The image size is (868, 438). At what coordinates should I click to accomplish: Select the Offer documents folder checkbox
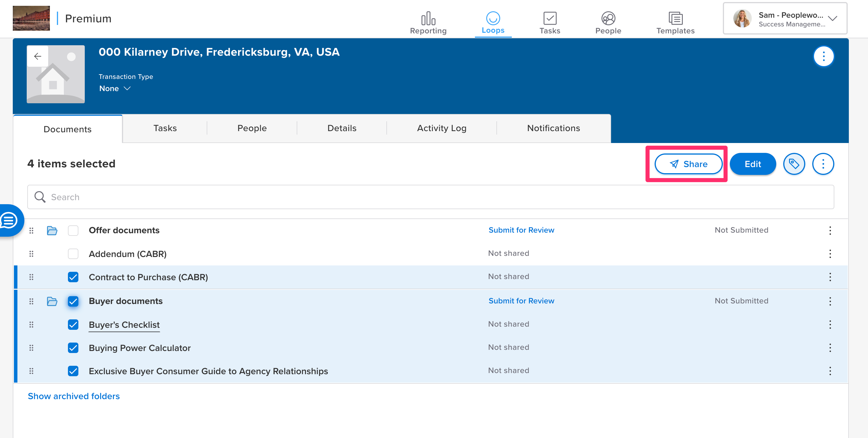pos(73,230)
